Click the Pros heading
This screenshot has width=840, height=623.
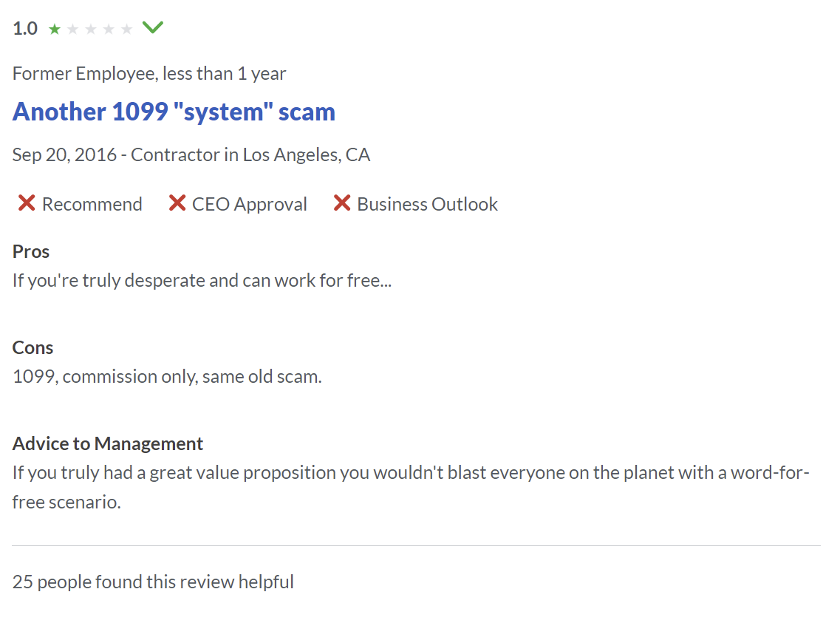[31, 251]
